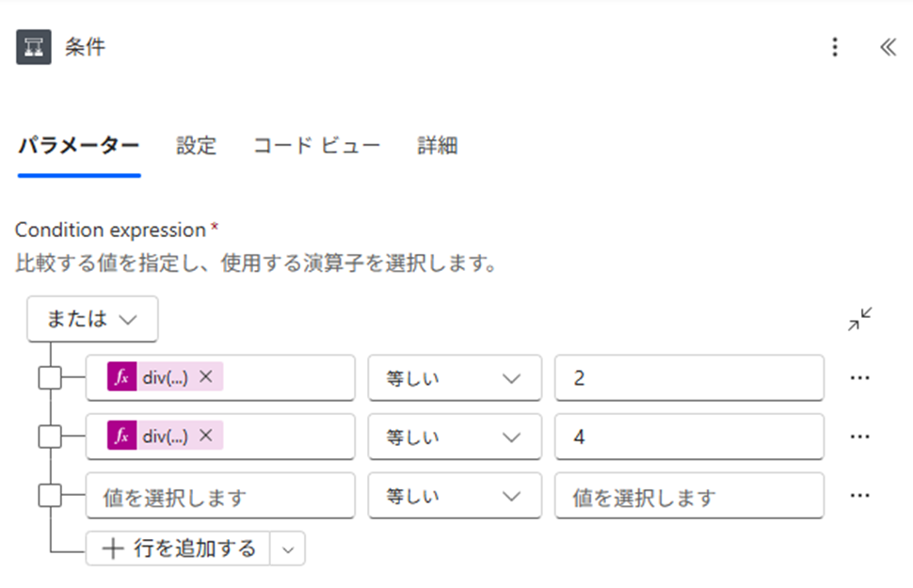
Task: Check the empty third row checkbox
Action: click(x=50, y=496)
